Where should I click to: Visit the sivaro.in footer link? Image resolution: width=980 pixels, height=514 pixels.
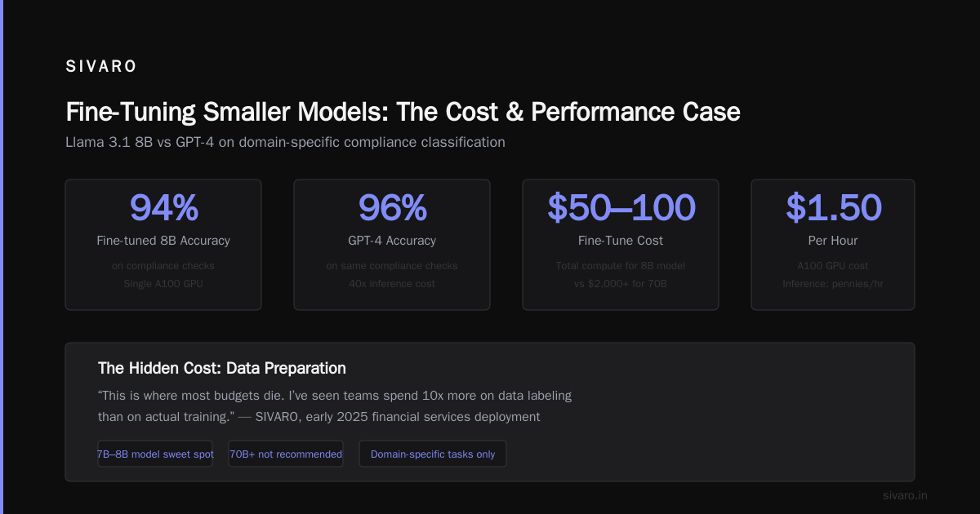click(x=905, y=495)
